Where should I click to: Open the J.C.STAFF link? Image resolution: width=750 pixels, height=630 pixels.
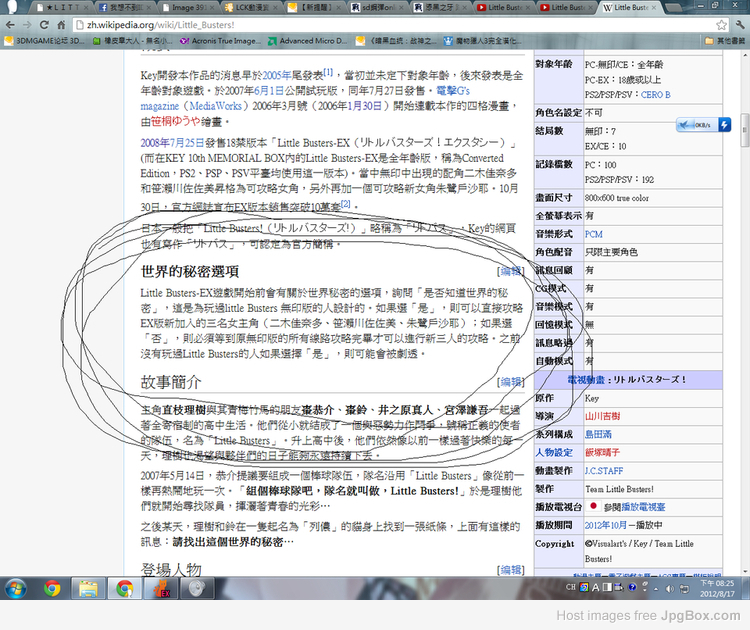point(604,470)
